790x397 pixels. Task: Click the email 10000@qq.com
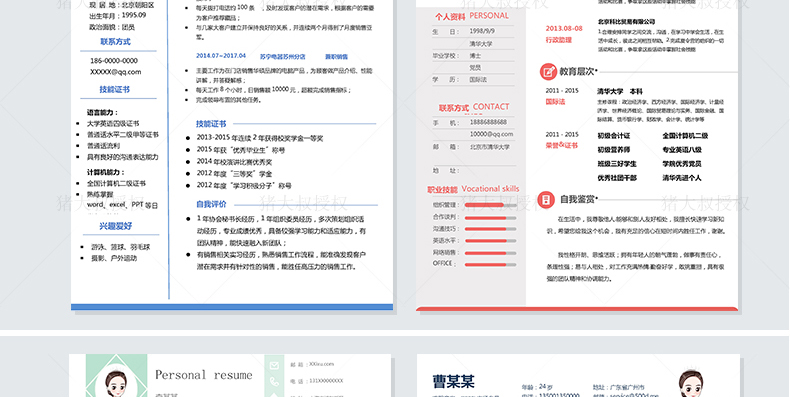491,135
